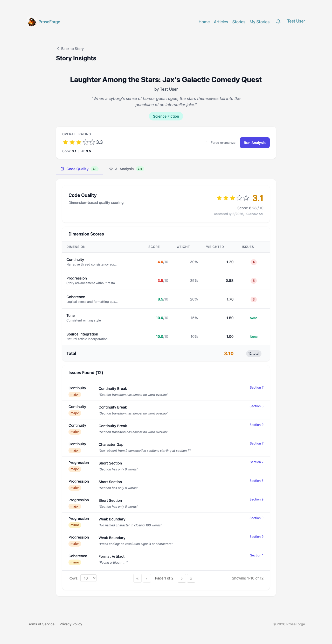The width and height of the screenshot is (332, 644).
Task: Switch to the AI Analysis tab
Action: click(x=125, y=169)
